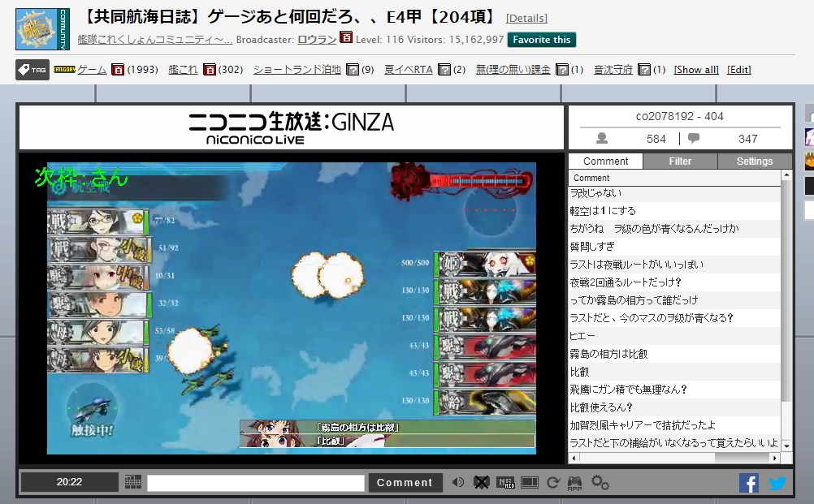The width and height of the screenshot is (814, 504).
Task: Click the community thumbnail icon
Action: [42, 29]
